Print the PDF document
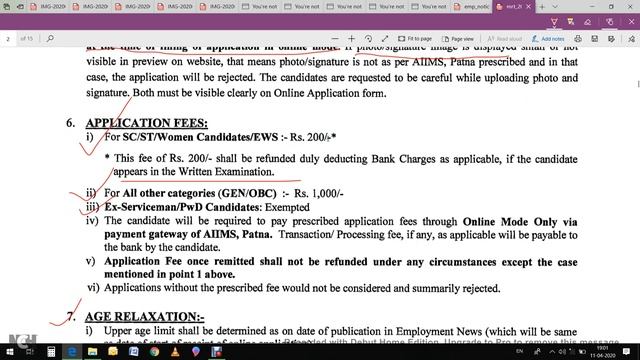640x360 pixels. click(x=578, y=39)
